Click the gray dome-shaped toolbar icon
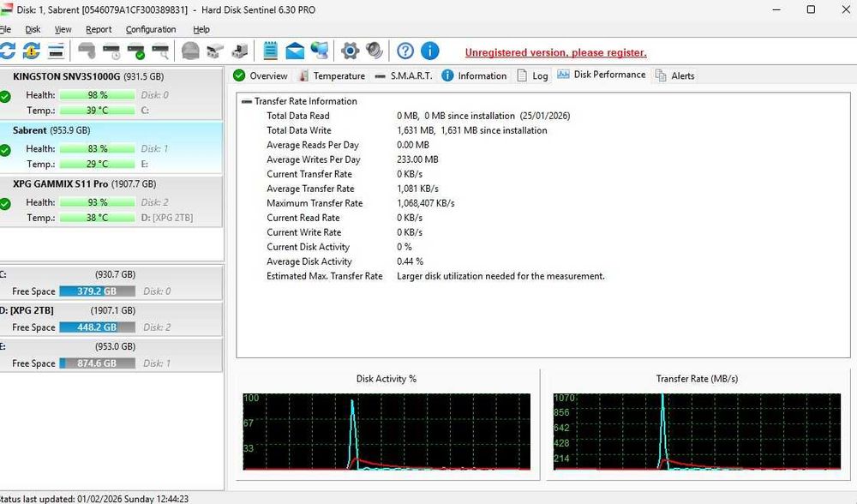 190,51
